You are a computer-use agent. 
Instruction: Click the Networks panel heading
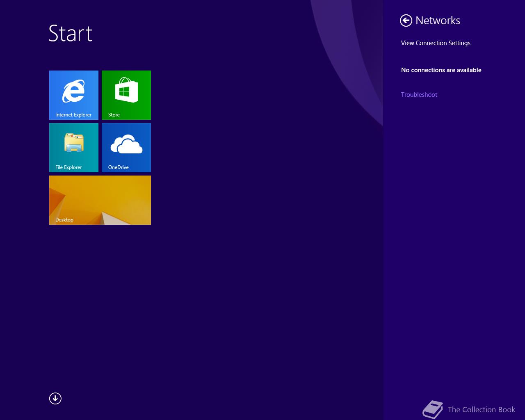coord(438,21)
